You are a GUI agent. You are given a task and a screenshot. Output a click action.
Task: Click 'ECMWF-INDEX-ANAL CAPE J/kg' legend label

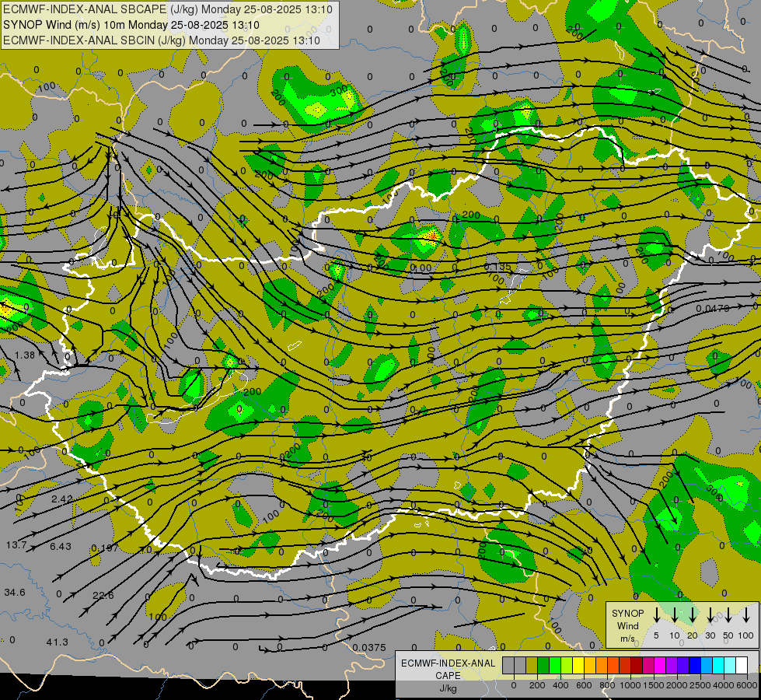tap(448, 675)
